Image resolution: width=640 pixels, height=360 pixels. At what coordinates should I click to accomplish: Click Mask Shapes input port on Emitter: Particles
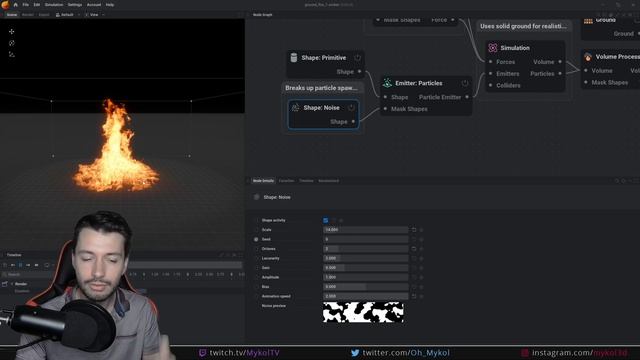pyautogui.click(x=385, y=109)
